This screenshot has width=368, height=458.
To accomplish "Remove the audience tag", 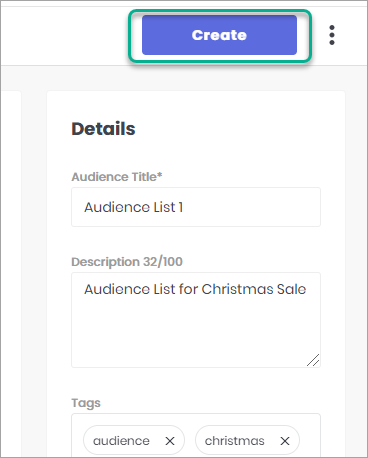I will pyautogui.click(x=170, y=441).
